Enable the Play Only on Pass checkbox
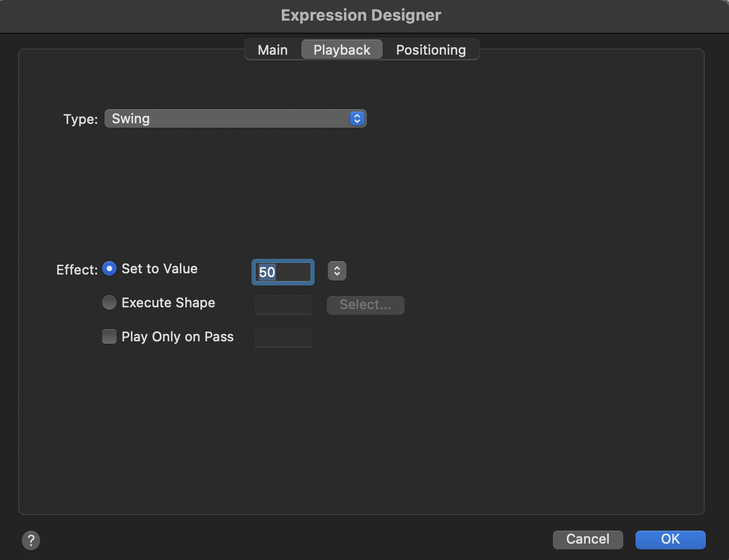The height and width of the screenshot is (560, 729). click(x=109, y=336)
